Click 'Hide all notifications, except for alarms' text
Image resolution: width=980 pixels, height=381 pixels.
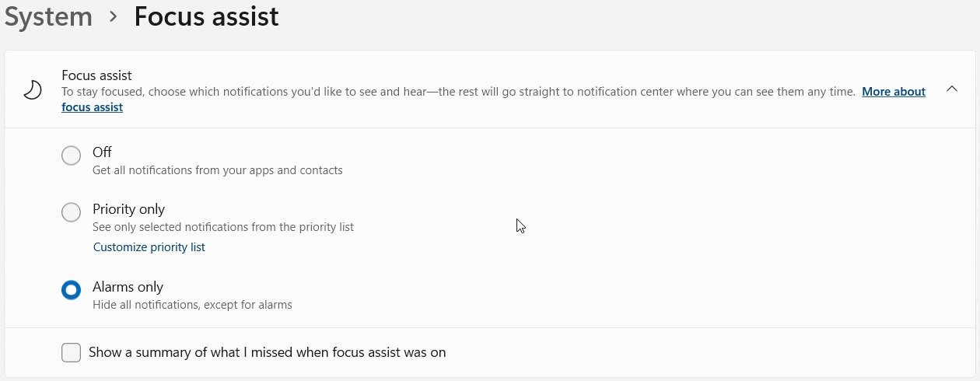192,305
